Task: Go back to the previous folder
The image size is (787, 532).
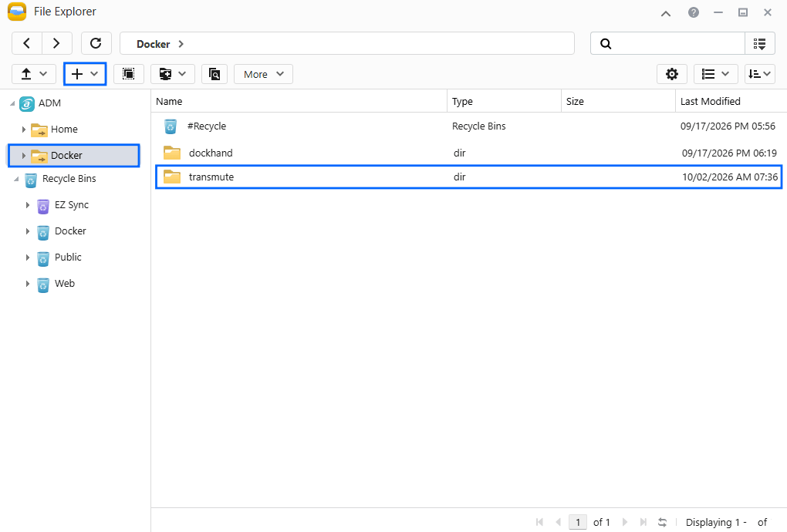Action: [x=27, y=44]
